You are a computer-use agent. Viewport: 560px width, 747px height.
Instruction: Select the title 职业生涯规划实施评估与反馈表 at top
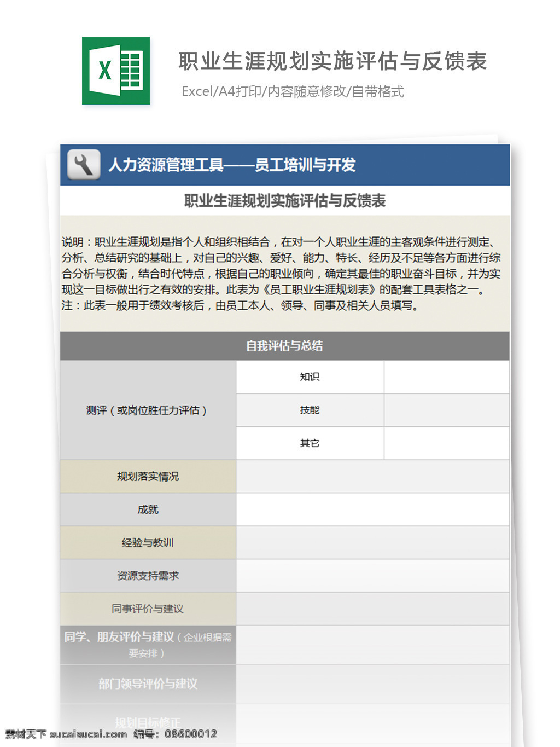(x=332, y=61)
